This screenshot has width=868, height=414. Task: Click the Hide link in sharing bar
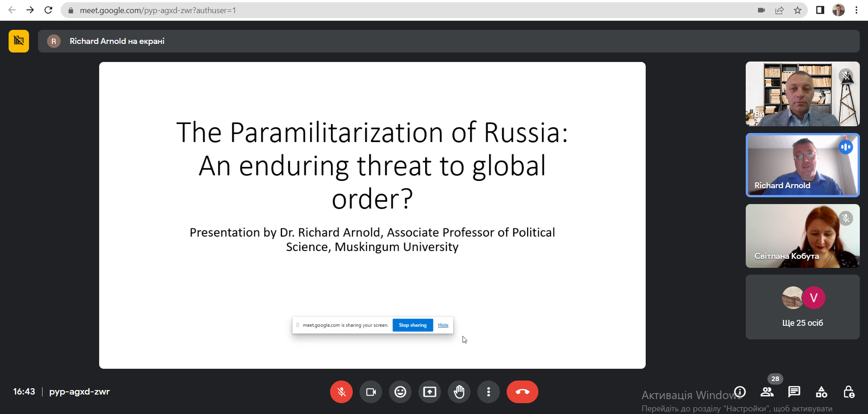coord(443,325)
